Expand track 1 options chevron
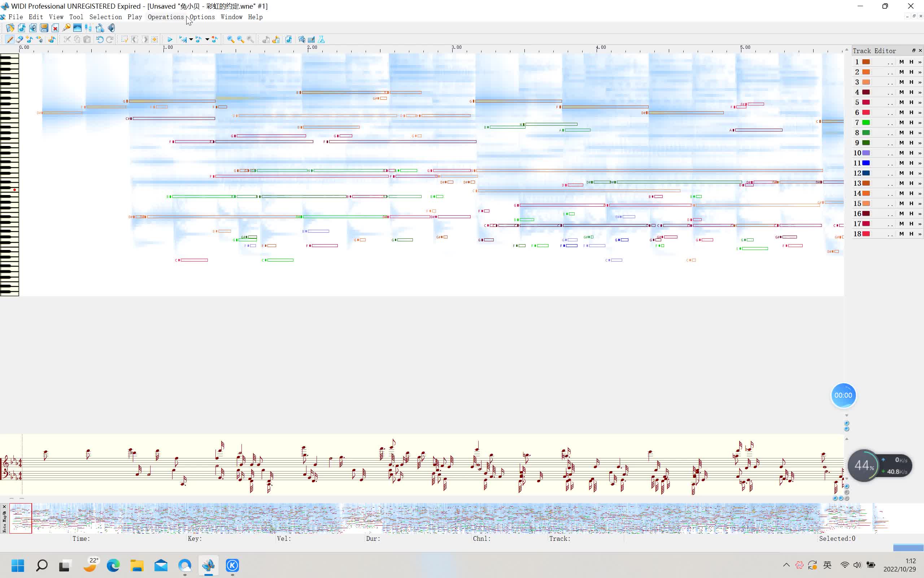 coord(920,62)
